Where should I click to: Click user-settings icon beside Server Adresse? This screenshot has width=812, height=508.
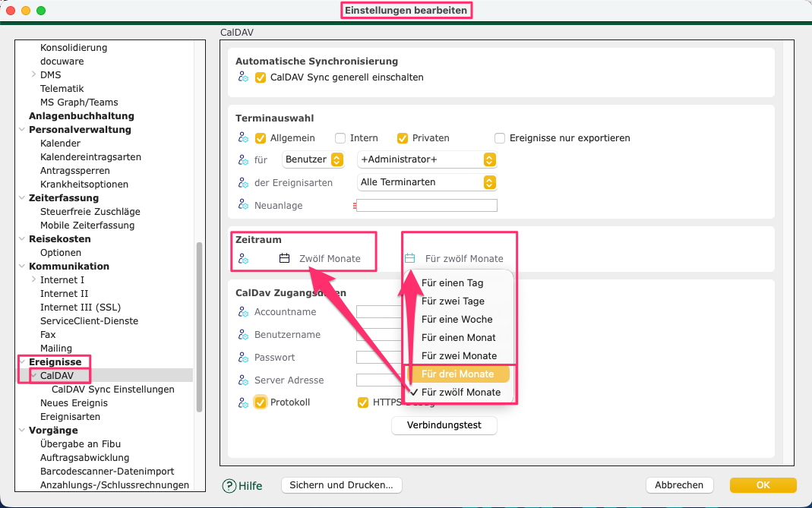(x=243, y=380)
